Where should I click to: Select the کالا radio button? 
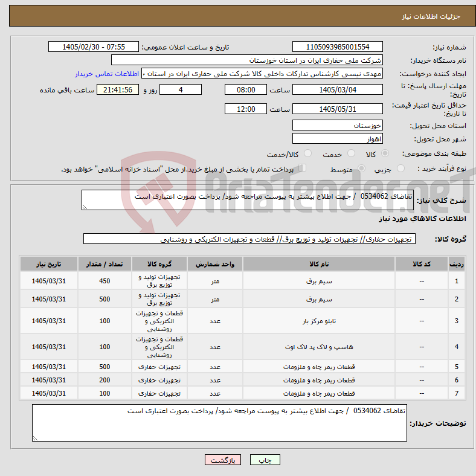[385, 153]
